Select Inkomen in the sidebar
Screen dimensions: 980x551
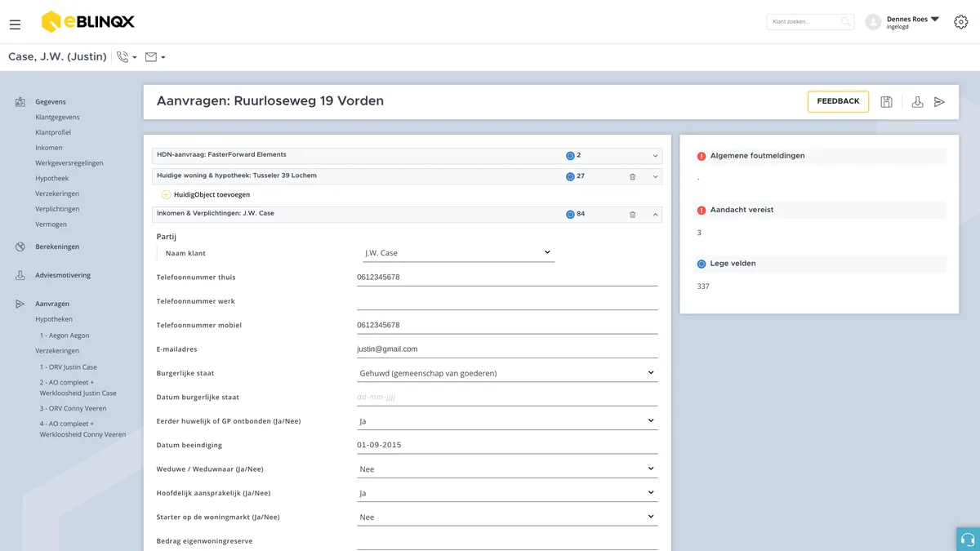49,148
